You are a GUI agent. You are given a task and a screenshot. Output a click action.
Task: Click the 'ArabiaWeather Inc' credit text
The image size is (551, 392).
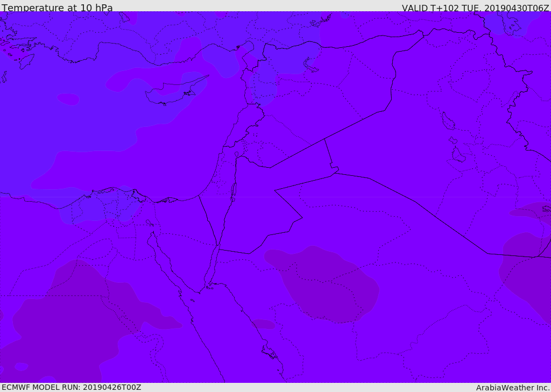point(513,388)
